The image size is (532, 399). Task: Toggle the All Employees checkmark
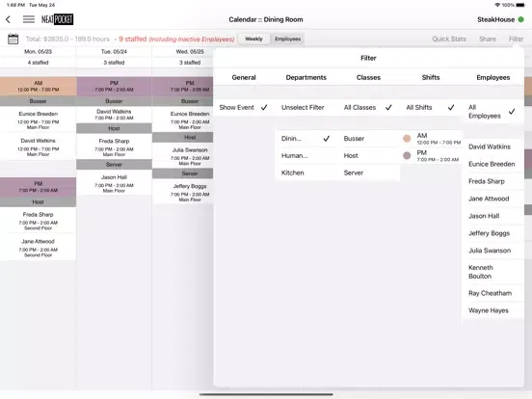[x=512, y=111]
